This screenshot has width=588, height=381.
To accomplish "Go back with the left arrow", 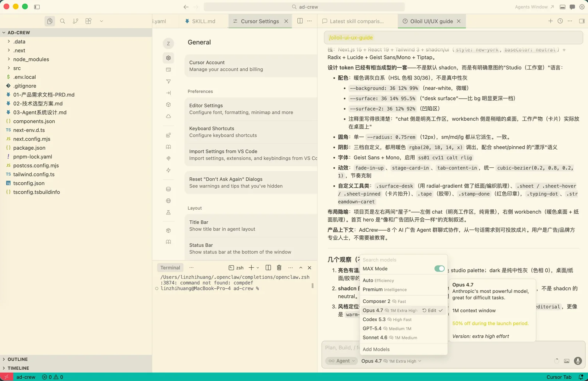I will 186,7.
